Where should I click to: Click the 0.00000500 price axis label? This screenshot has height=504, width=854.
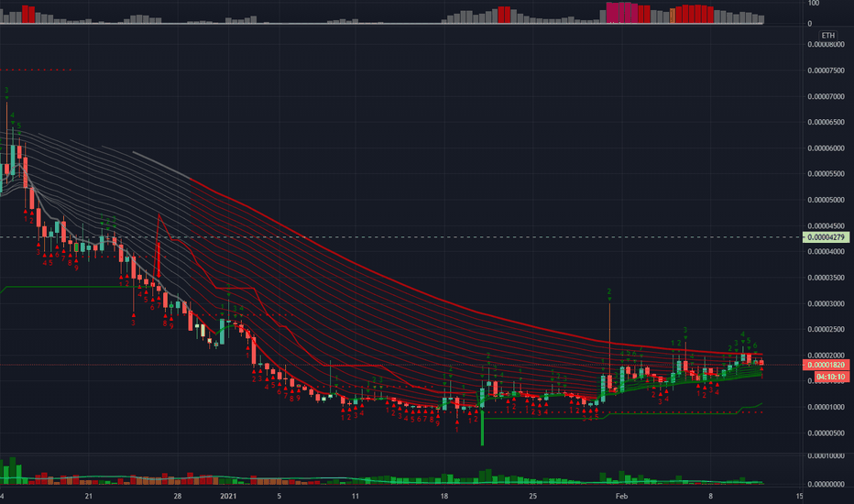click(x=826, y=433)
